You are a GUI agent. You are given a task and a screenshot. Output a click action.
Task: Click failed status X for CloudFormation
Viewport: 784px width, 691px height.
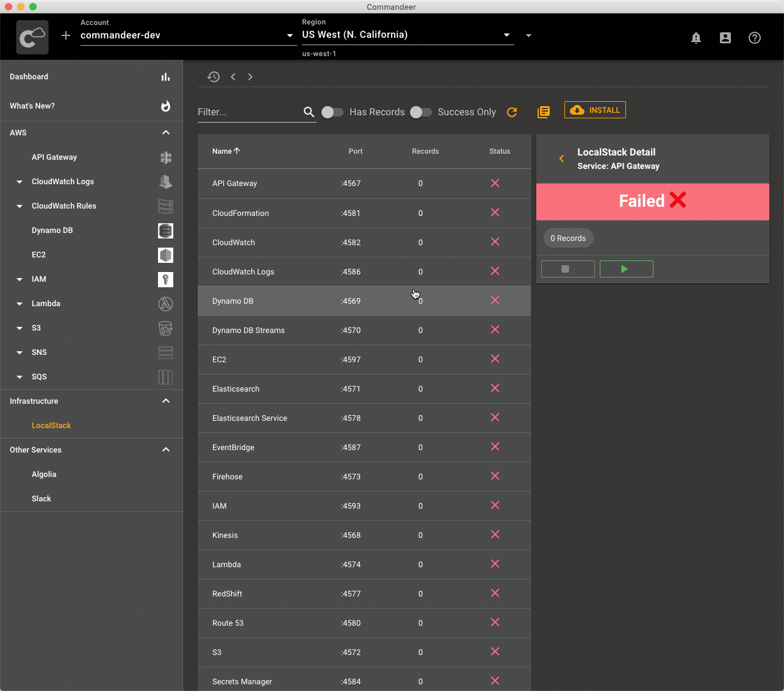[x=495, y=213]
